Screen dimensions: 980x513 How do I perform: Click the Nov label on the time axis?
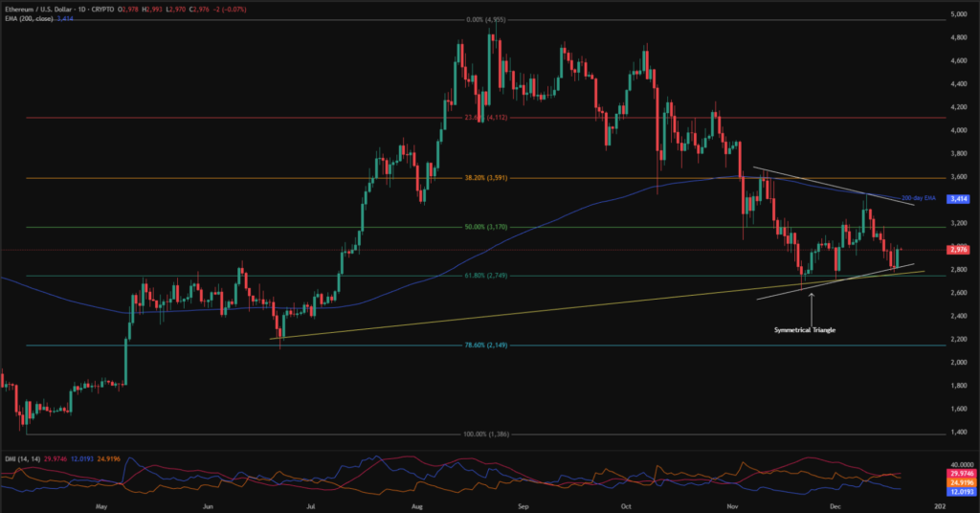pyautogui.click(x=733, y=506)
